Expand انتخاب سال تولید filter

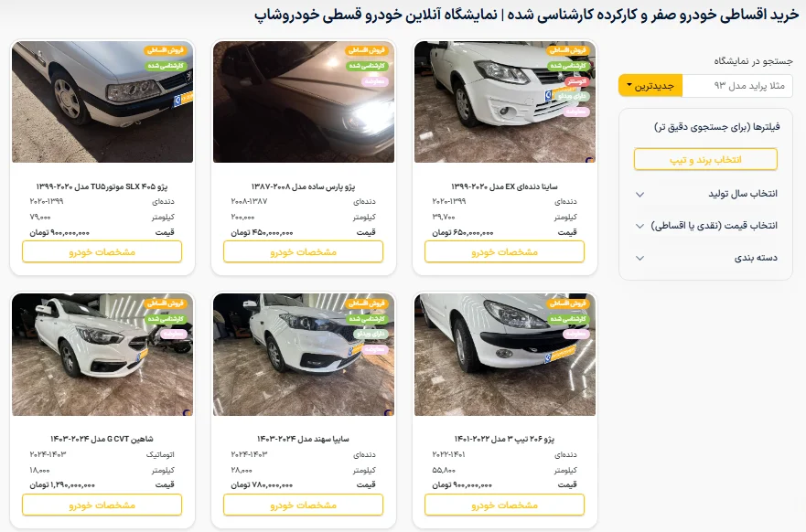pos(706,194)
